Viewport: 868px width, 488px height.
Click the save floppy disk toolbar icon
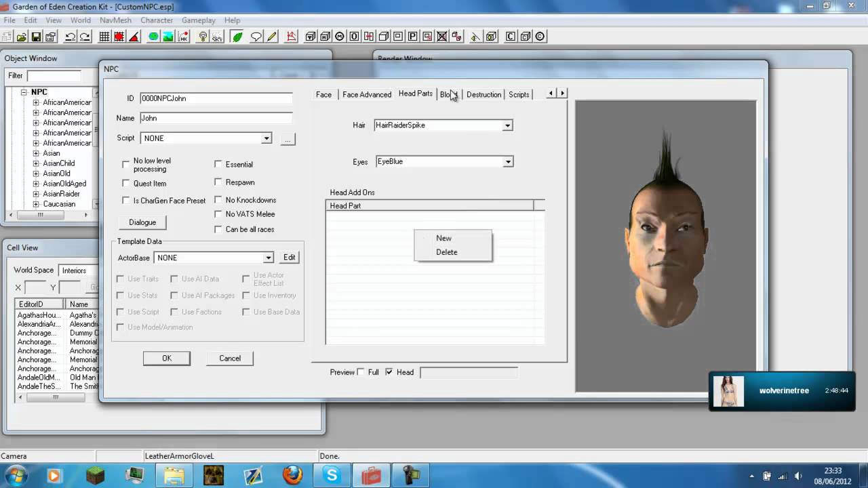(36, 37)
